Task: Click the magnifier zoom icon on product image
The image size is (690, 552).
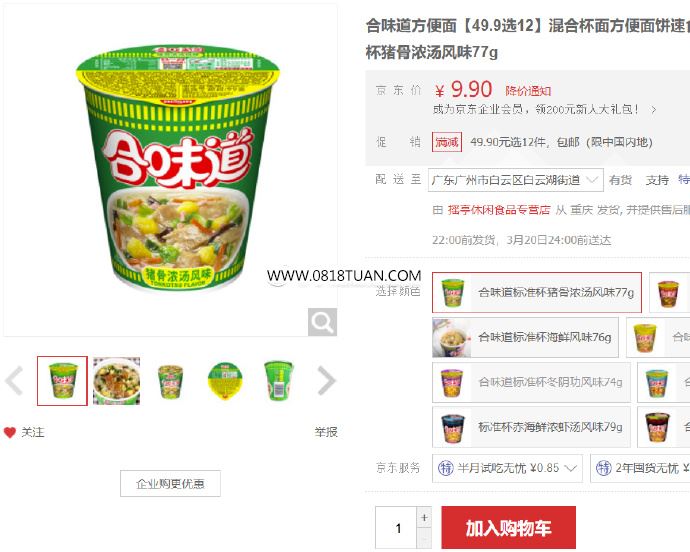Action: pos(322,322)
